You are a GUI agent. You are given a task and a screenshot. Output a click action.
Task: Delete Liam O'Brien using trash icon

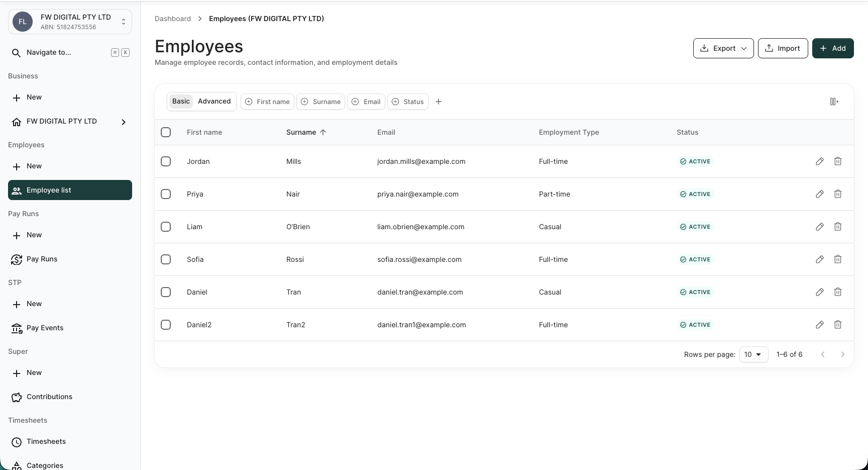(838, 227)
